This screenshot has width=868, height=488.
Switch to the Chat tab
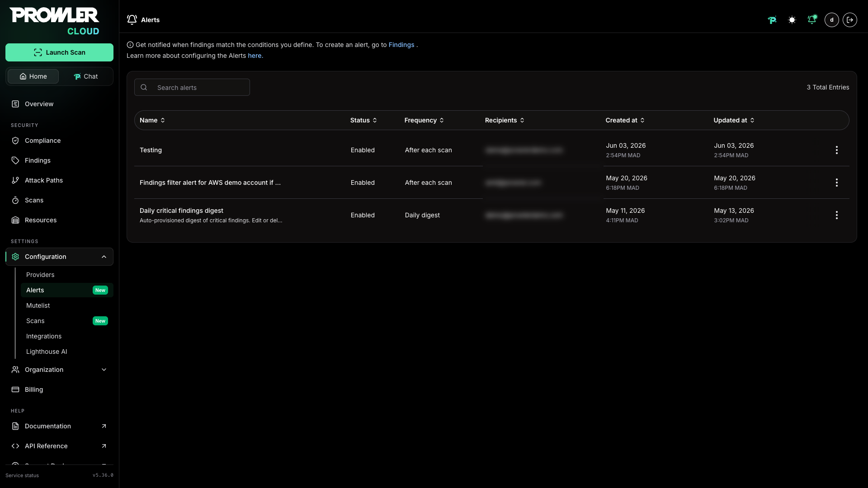[85, 76]
